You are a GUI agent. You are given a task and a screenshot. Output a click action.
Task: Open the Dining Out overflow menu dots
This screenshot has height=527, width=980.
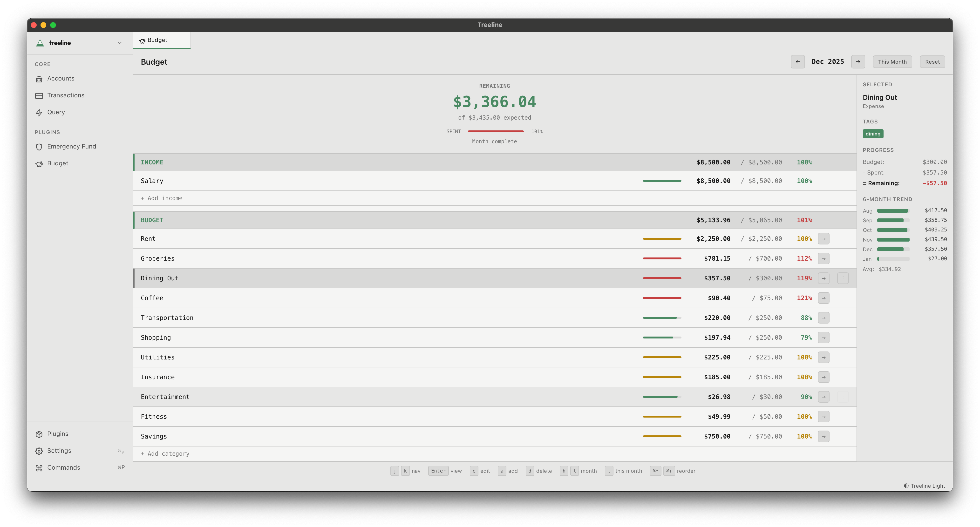[x=843, y=278]
